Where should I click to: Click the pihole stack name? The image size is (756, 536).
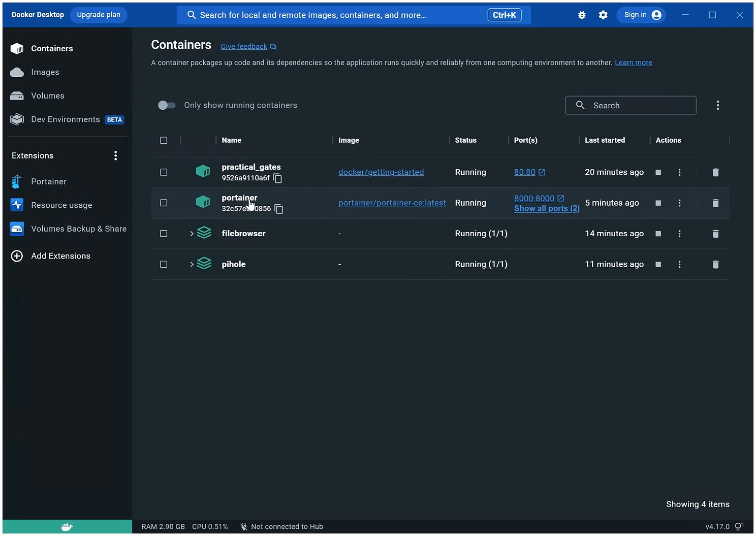click(x=234, y=264)
